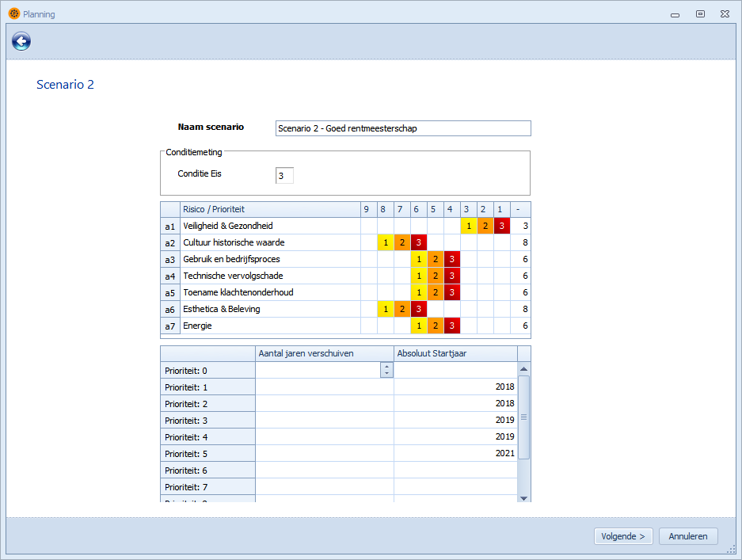Select red cell 3 in Veiligheid & Gezondheid row
Screen dimensions: 742x560
(x=501, y=226)
